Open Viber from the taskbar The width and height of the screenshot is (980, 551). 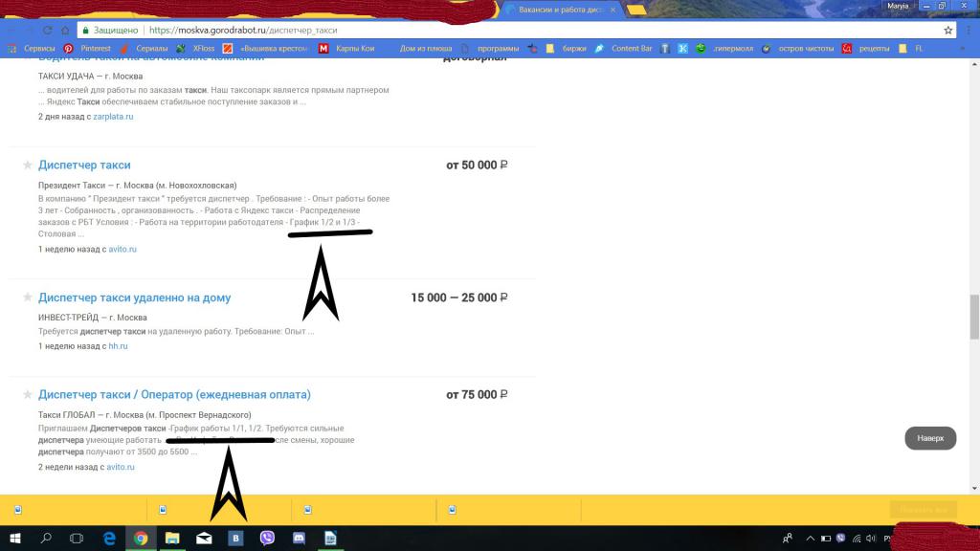[x=267, y=539]
